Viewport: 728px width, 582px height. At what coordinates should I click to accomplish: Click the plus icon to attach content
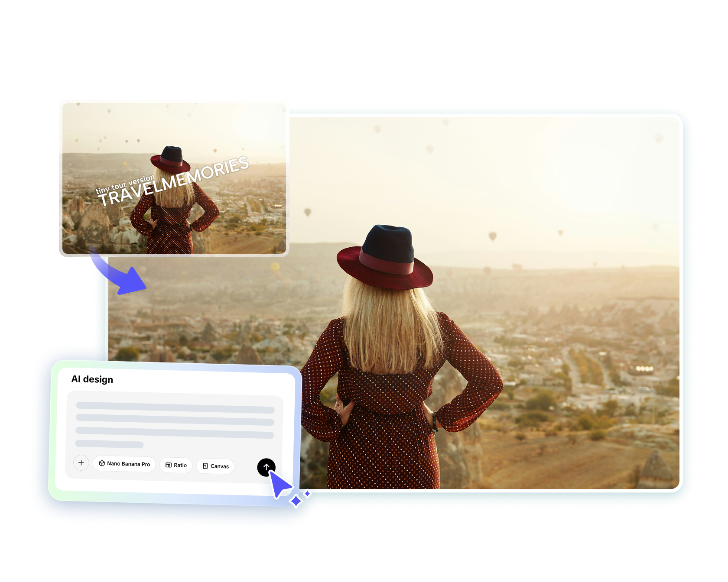(81, 462)
